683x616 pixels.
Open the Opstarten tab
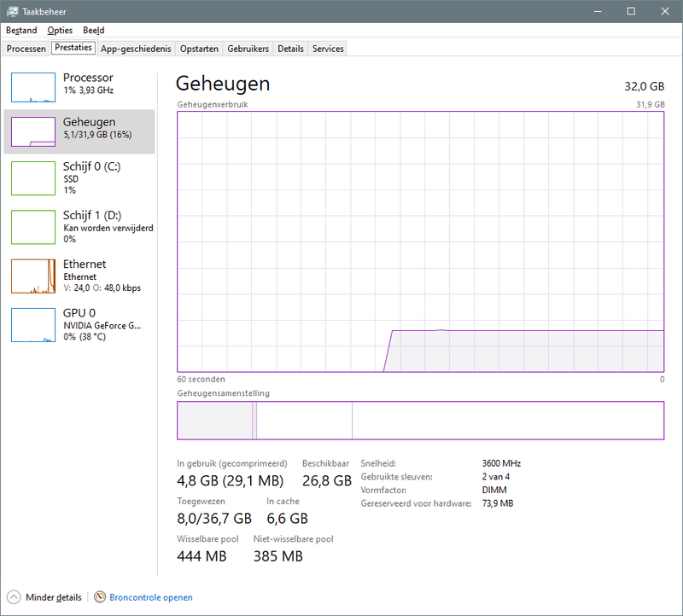click(199, 49)
